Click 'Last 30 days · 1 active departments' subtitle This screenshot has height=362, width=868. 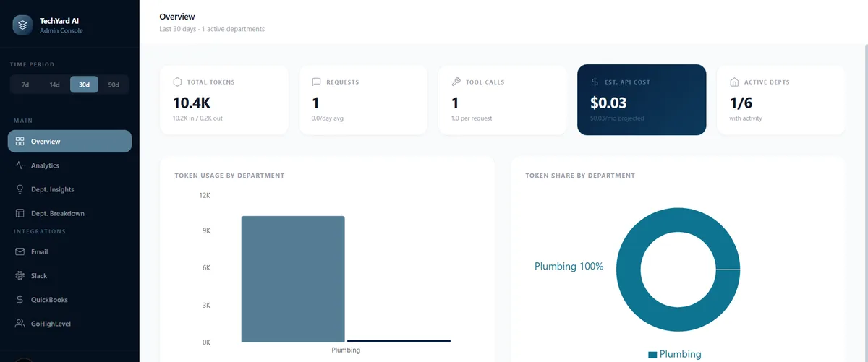point(212,29)
